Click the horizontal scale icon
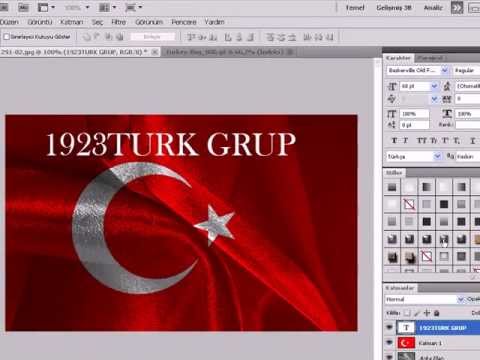This screenshot has width=480, height=360. 447,114
